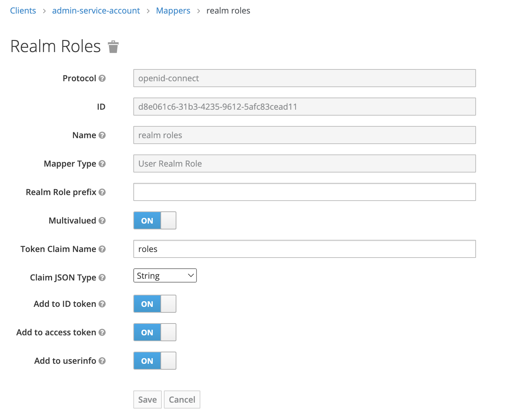The width and height of the screenshot is (509, 420).
Task: Click the help icon next to Name label
Action: pos(102,135)
